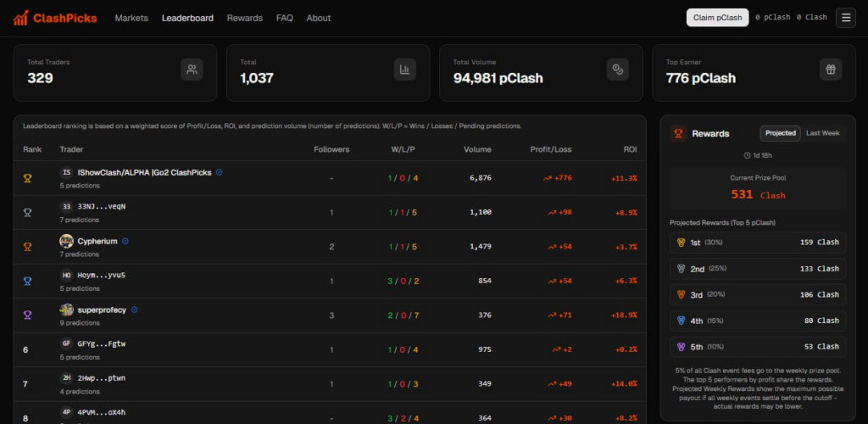This screenshot has height=424, width=868.
Task: Click the Rewards panel trophy icon
Action: point(678,133)
